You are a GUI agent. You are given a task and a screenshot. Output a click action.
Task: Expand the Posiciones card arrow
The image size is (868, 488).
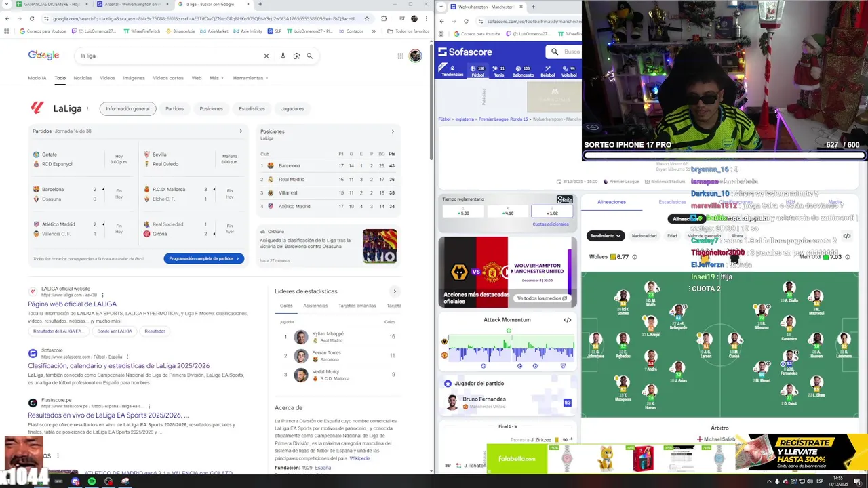[393, 131]
